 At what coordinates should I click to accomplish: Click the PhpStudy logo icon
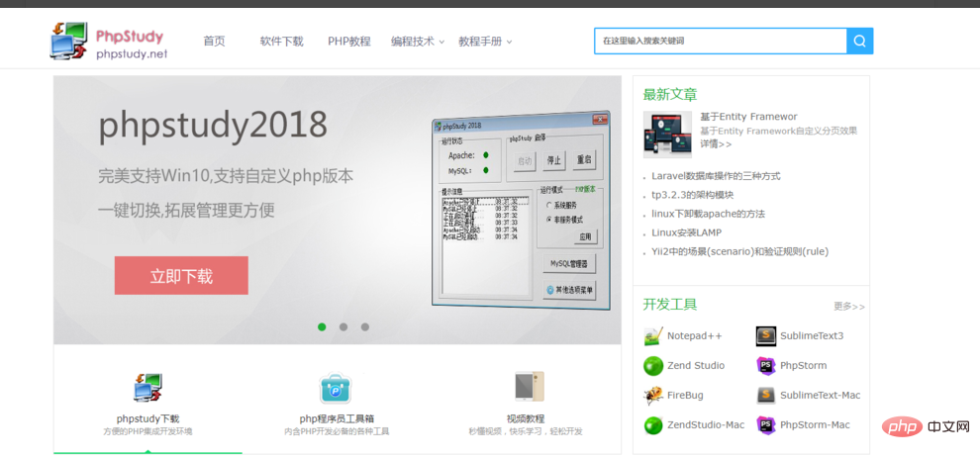coord(68,41)
